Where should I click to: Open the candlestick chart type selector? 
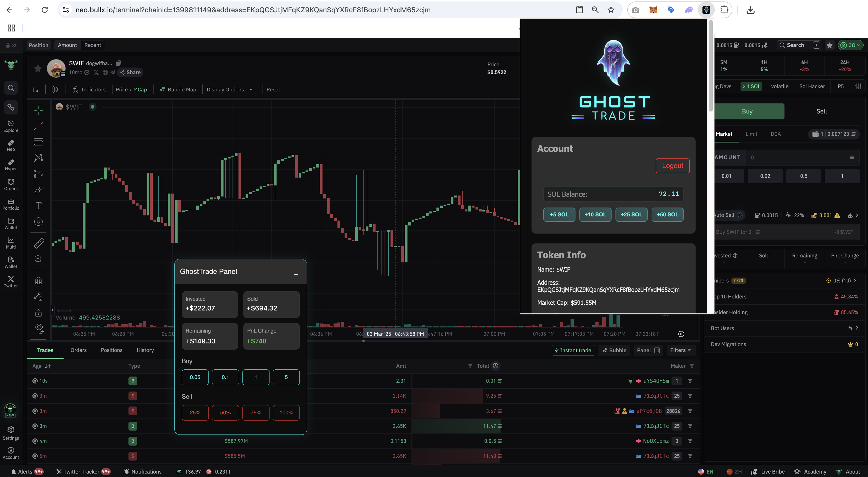[55, 89]
